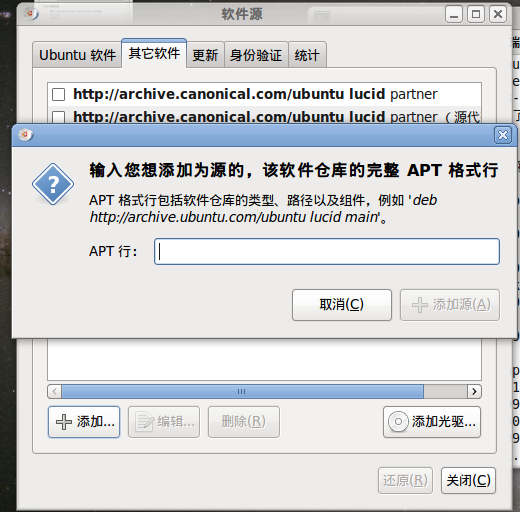Click the 还原(R) button
The image size is (520, 512).
405,480
